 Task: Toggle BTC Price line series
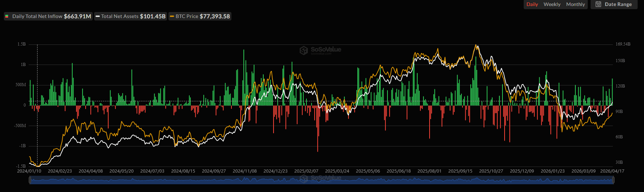(x=200, y=16)
